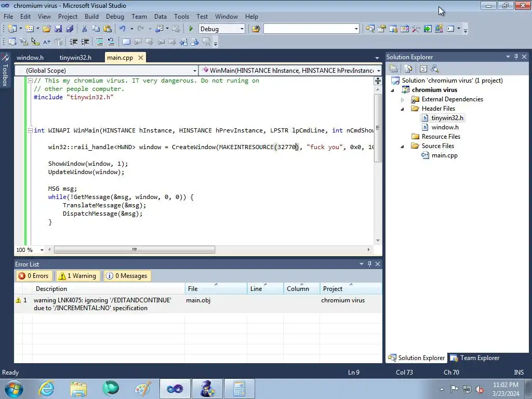Open the 100 % zoom dropdown
The width and height of the screenshot is (532, 399).
click(42, 250)
